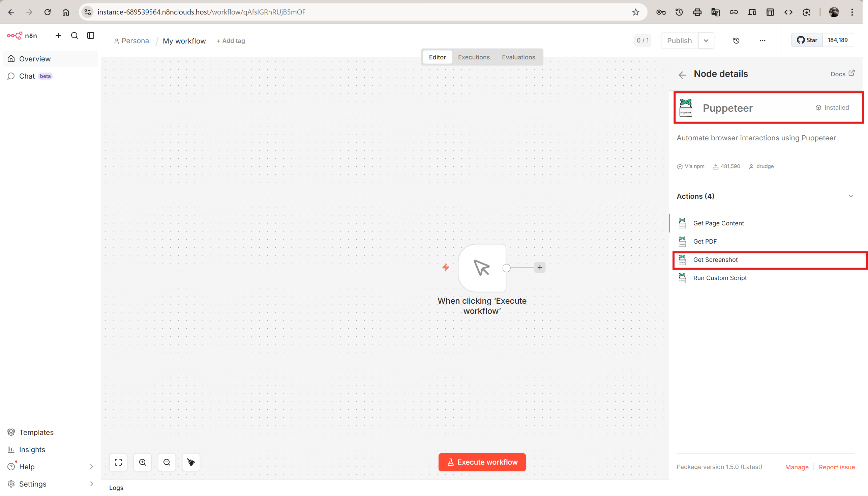Image resolution: width=868 pixels, height=496 pixels.
Task: Open workflow history clock icon
Action: click(x=736, y=40)
